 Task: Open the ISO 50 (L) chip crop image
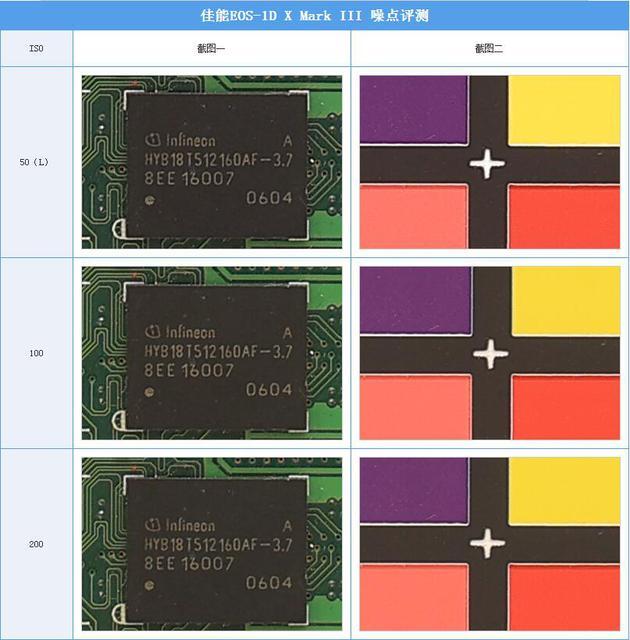click(212, 162)
